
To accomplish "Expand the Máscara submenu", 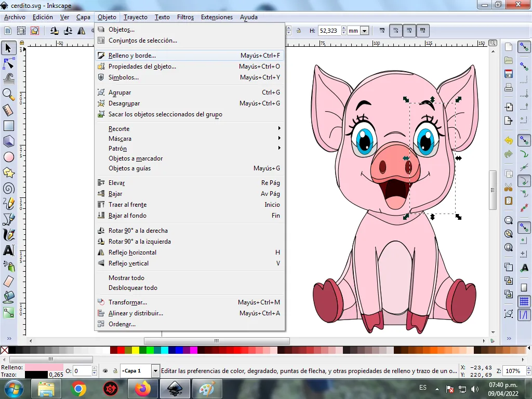I will pyautogui.click(x=189, y=138).
